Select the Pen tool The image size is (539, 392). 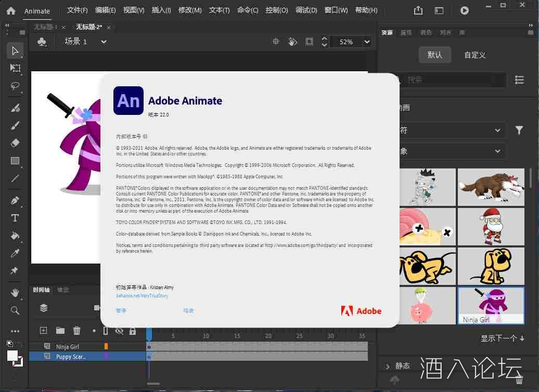tap(15, 201)
